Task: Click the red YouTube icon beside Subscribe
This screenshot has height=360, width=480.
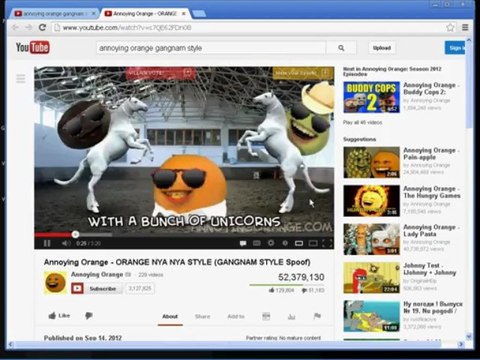Action: point(77,288)
